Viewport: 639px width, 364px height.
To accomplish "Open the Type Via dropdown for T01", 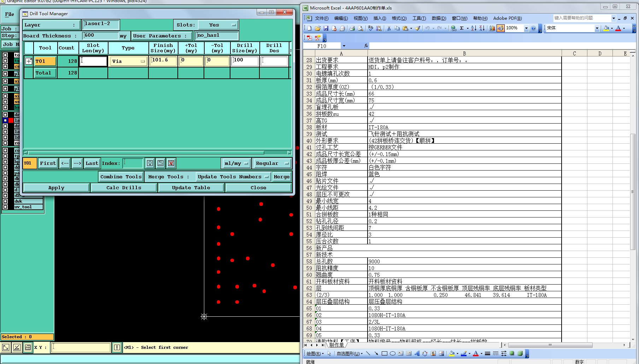I will click(128, 61).
